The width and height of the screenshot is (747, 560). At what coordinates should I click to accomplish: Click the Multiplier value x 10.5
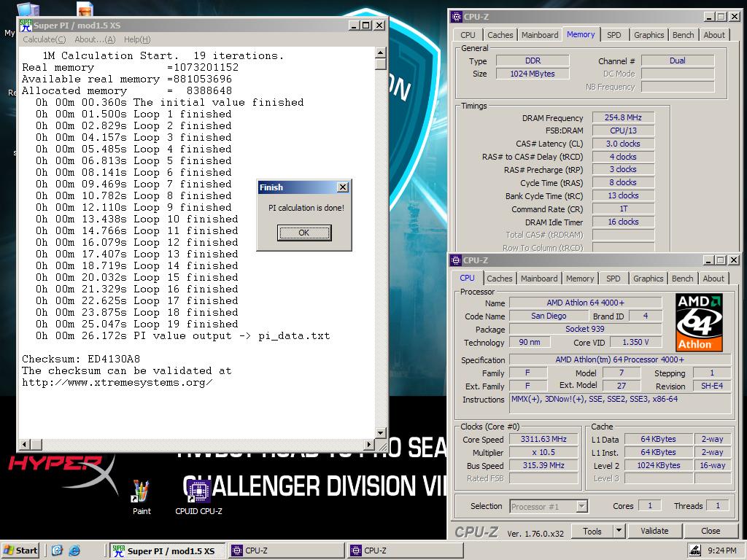pyautogui.click(x=543, y=452)
